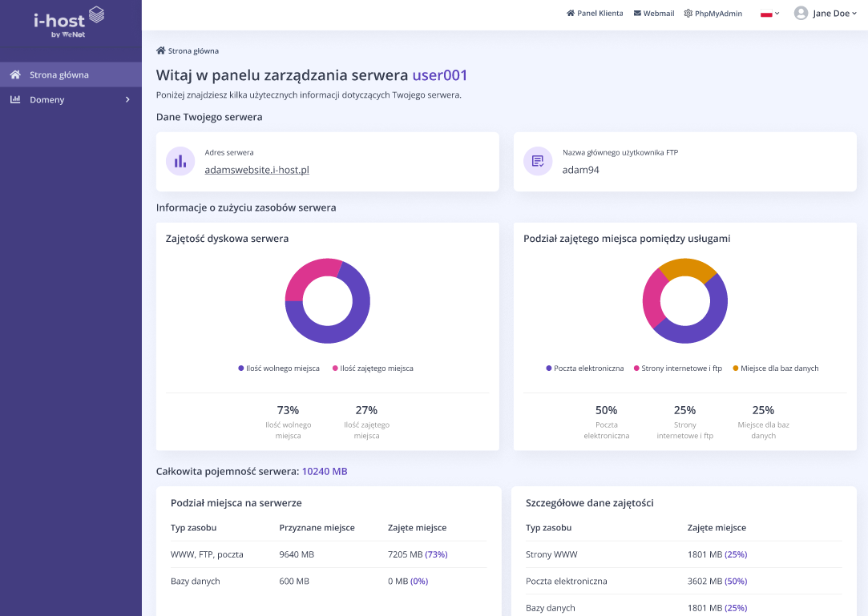Click the gear icon next to PhpMyAdmin
This screenshot has width=868, height=616.
coord(687,13)
